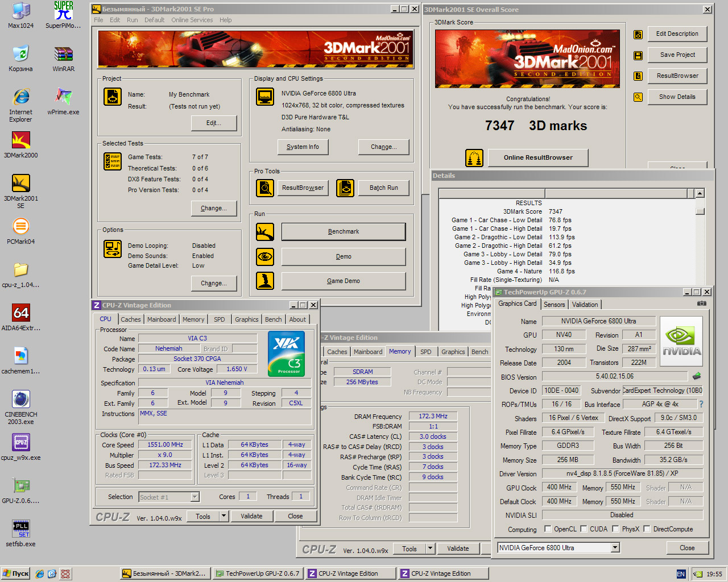Open AIDA64 Extreme desktop icon
Image resolution: width=728 pixels, height=582 pixels.
[x=21, y=313]
